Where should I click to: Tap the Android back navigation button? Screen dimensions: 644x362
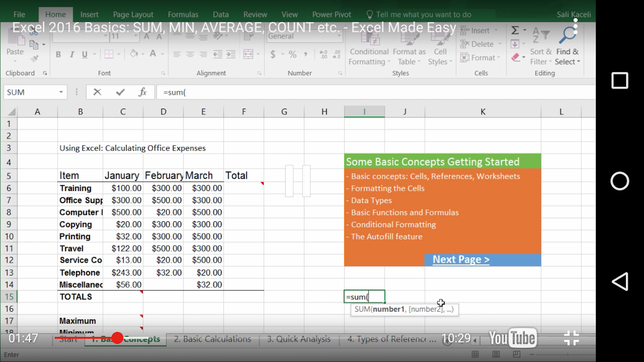coord(620,281)
